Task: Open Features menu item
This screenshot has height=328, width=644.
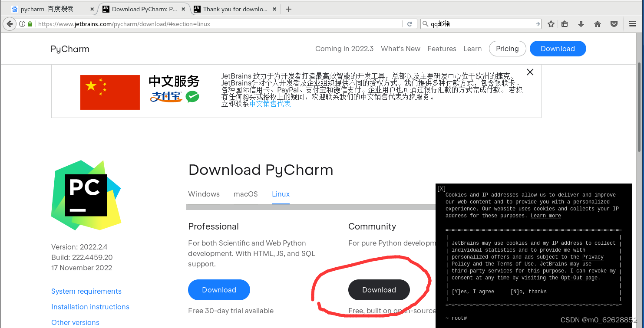Action: pos(442,49)
